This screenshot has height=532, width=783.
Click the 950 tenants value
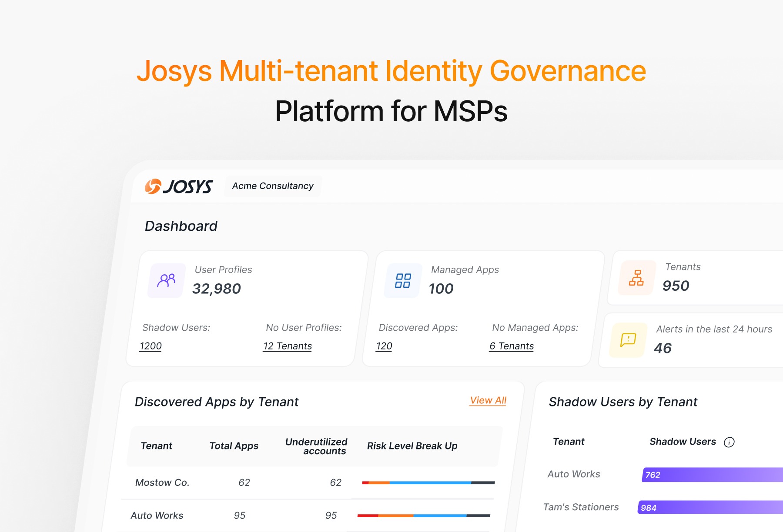676,286
